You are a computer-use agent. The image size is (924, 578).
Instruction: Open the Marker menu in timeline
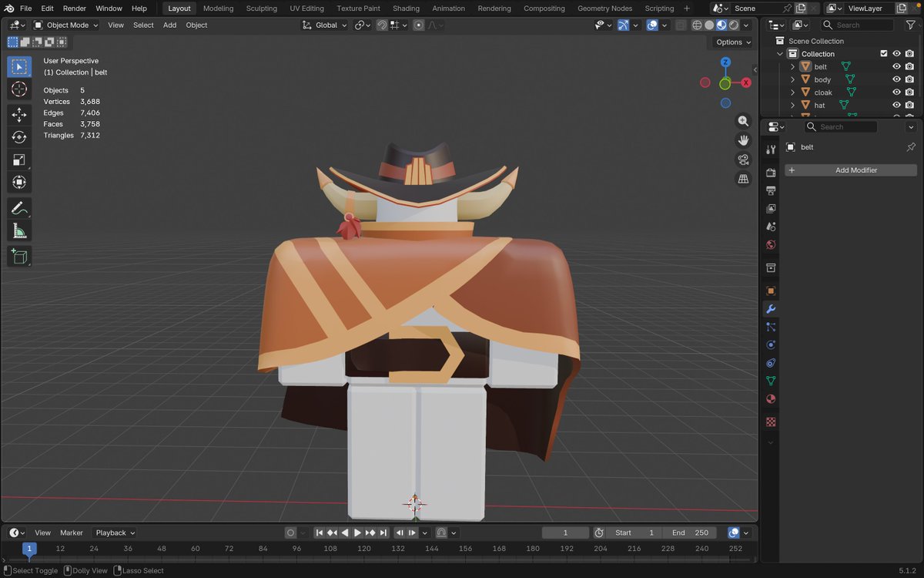click(72, 533)
